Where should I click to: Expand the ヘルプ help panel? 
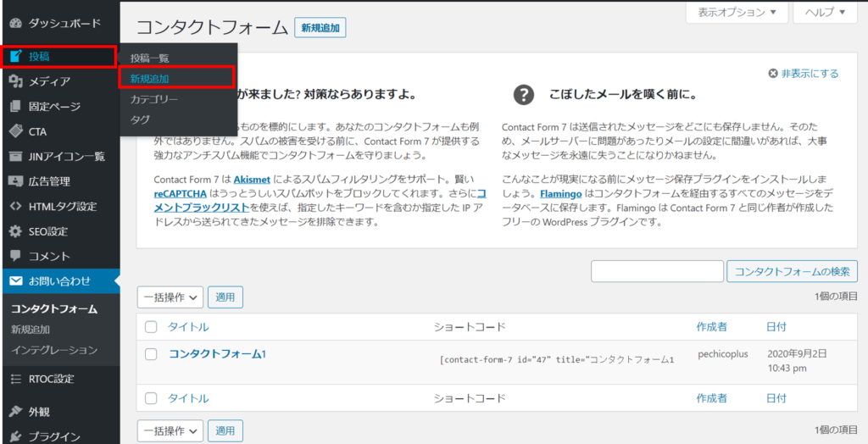825,12
